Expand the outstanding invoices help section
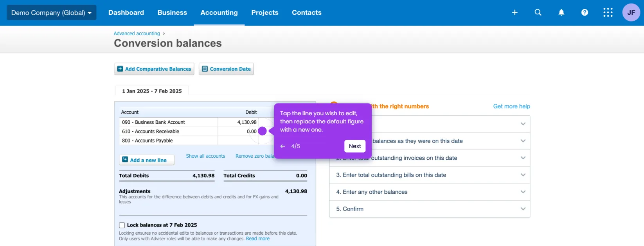Image resolution: width=644 pixels, height=246 pixels. pyautogui.click(x=430, y=158)
